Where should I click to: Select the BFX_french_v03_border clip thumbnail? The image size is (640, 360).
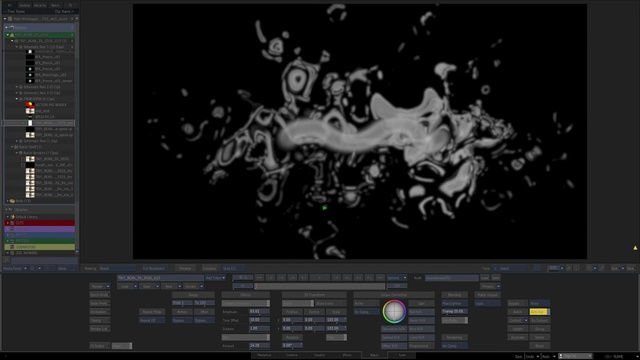(30, 81)
